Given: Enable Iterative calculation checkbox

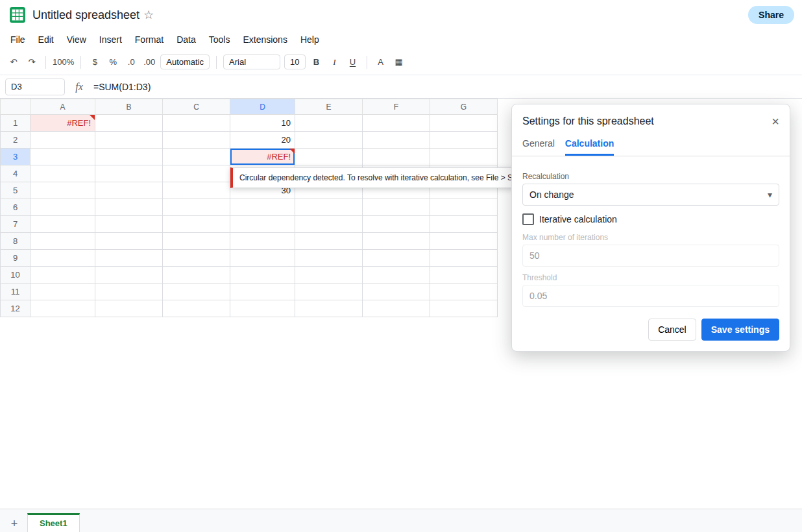Looking at the screenshot, I should (x=528, y=219).
